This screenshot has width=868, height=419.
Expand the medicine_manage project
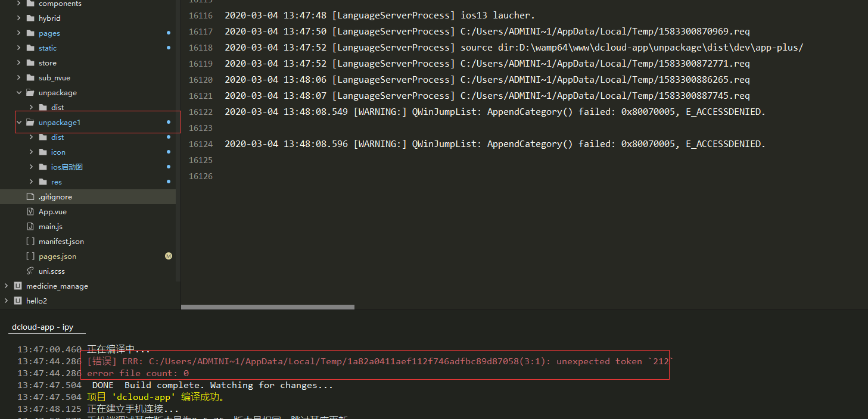click(7, 286)
